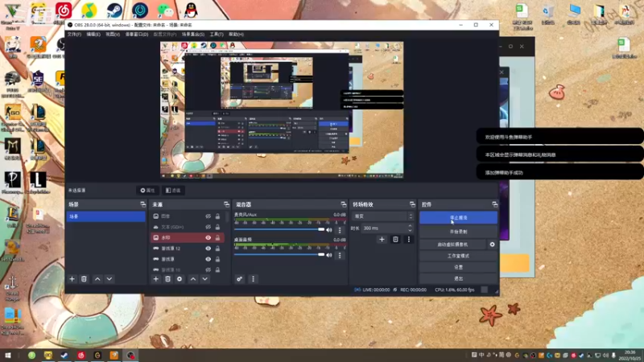
Task: Add a new scene with the plus icon
Action: pyautogui.click(x=72, y=279)
